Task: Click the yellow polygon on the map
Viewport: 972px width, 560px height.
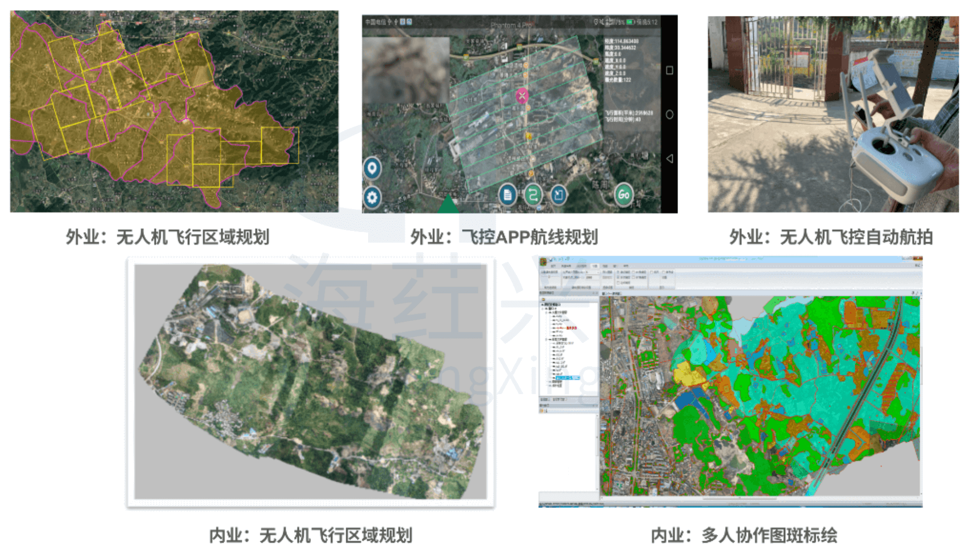Action: 689,374
